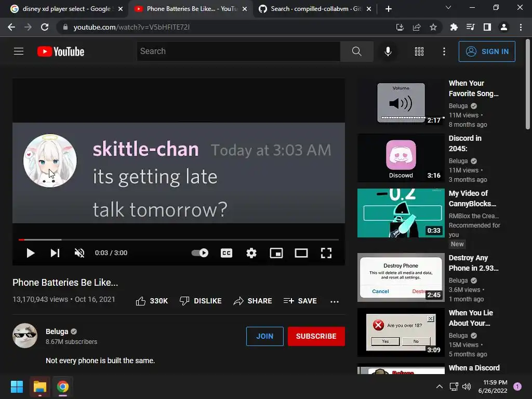Open Beluga channel avatar

25,336
